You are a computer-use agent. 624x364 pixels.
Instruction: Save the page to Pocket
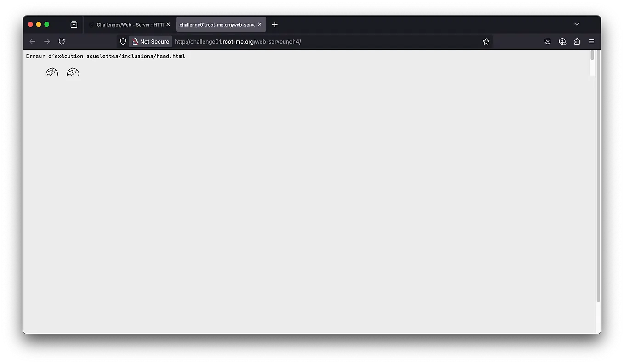pos(547,41)
